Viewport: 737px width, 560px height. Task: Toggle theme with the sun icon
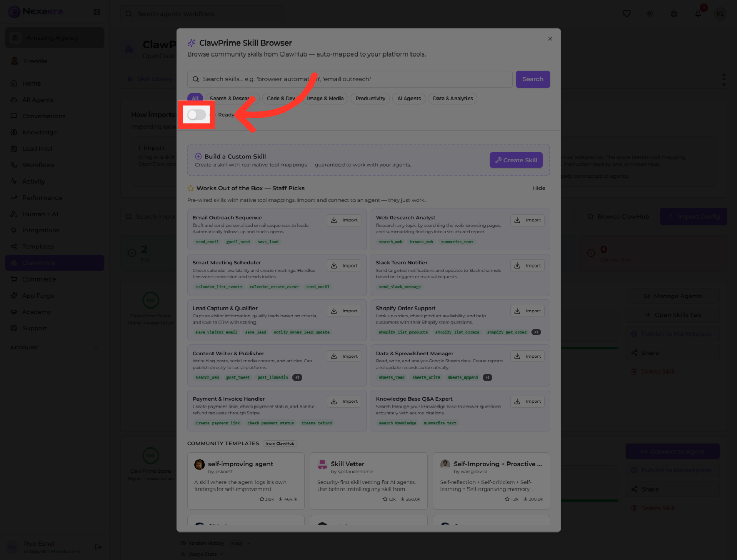650,14
